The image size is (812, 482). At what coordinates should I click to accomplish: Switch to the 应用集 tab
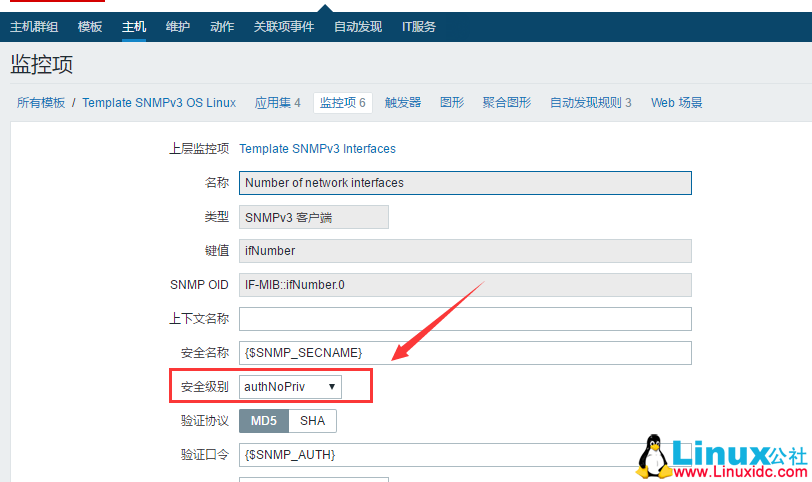pos(277,103)
